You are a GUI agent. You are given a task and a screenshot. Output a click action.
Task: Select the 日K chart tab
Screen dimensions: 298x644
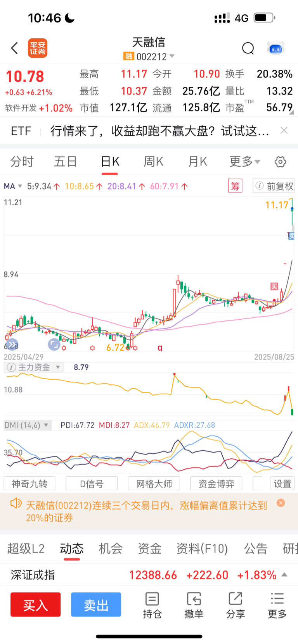point(110,161)
